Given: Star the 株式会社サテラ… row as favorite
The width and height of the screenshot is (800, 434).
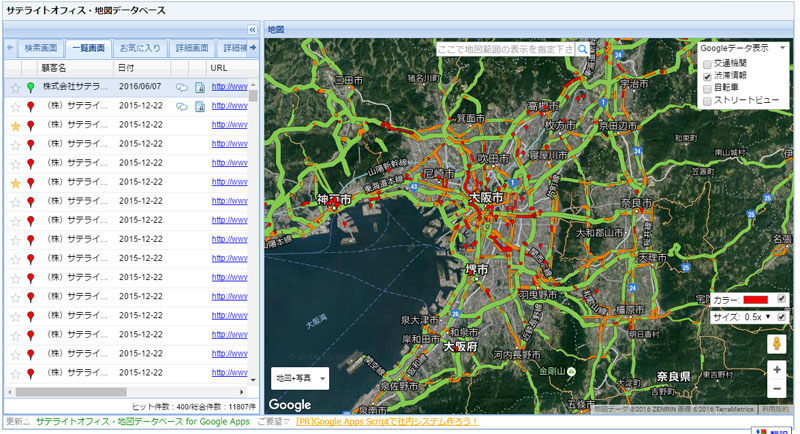Looking at the screenshot, I should [15, 88].
